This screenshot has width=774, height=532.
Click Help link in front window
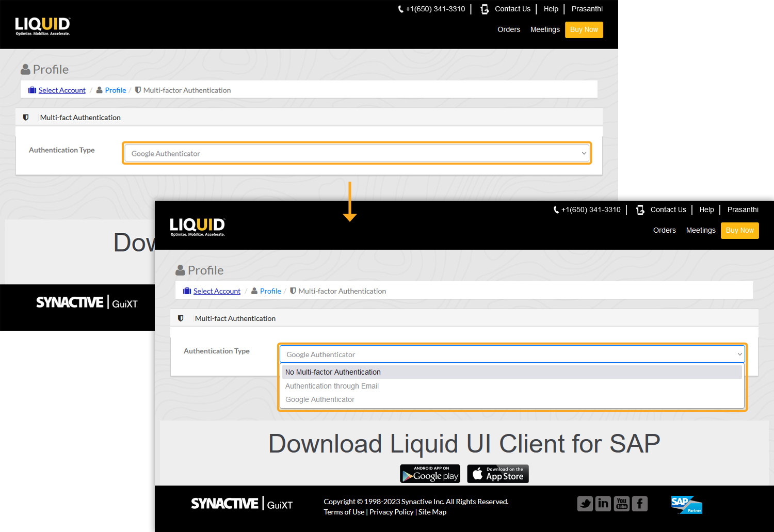(707, 209)
